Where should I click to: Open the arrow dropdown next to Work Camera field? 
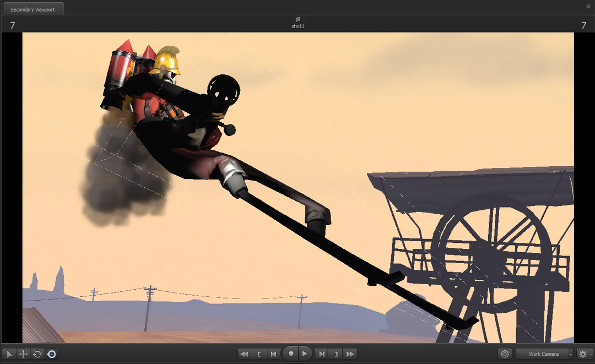tap(571, 354)
